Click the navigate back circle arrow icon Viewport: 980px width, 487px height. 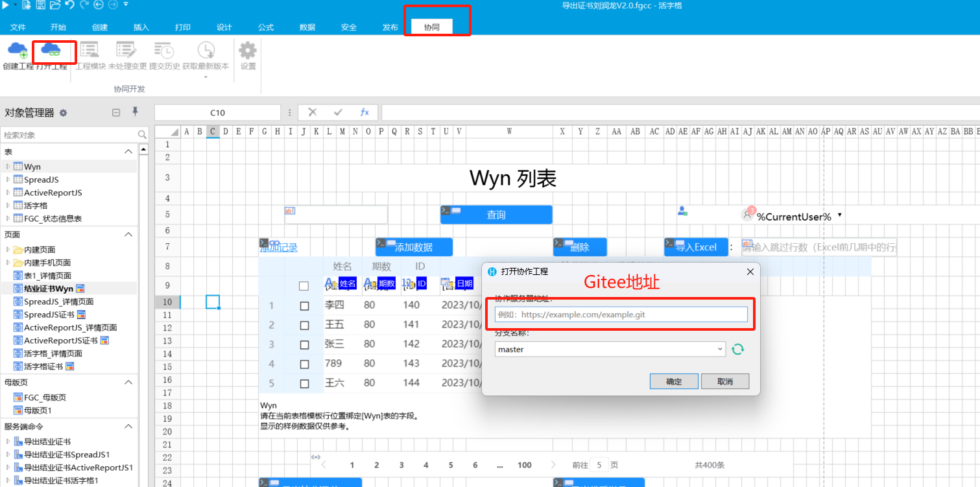coord(99,5)
